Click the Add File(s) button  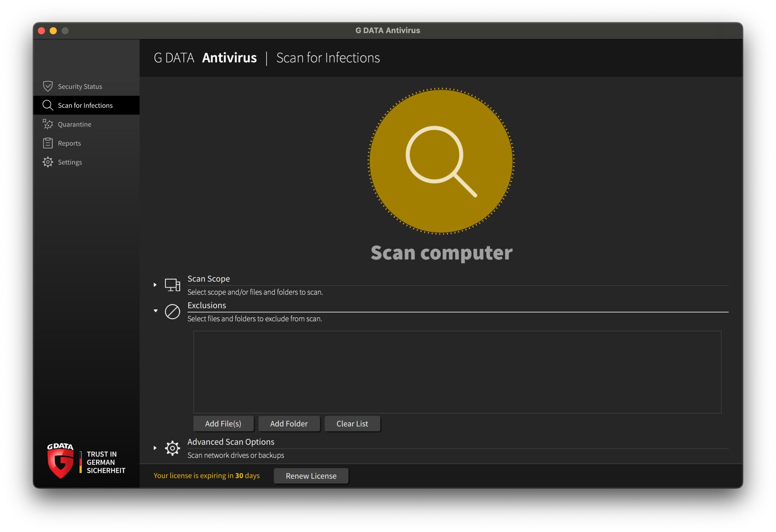pyautogui.click(x=223, y=424)
